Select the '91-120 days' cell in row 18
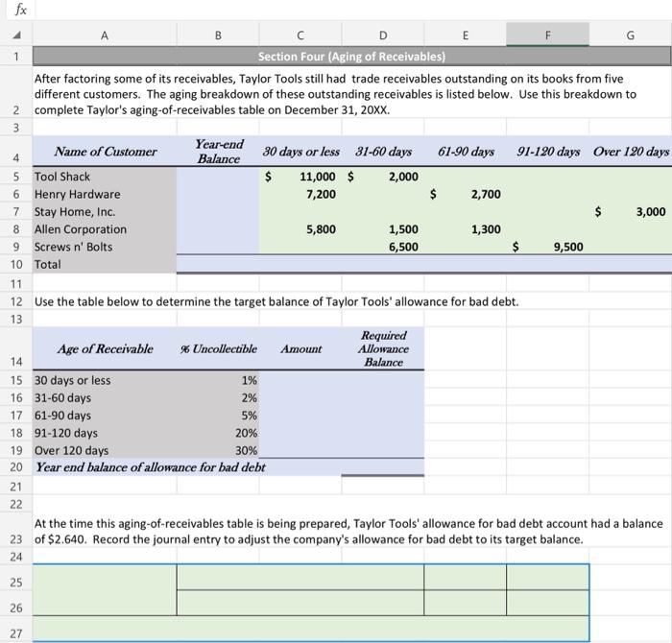The height and width of the screenshot is (643, 672). pyautogui.click(x=105, y=433)
